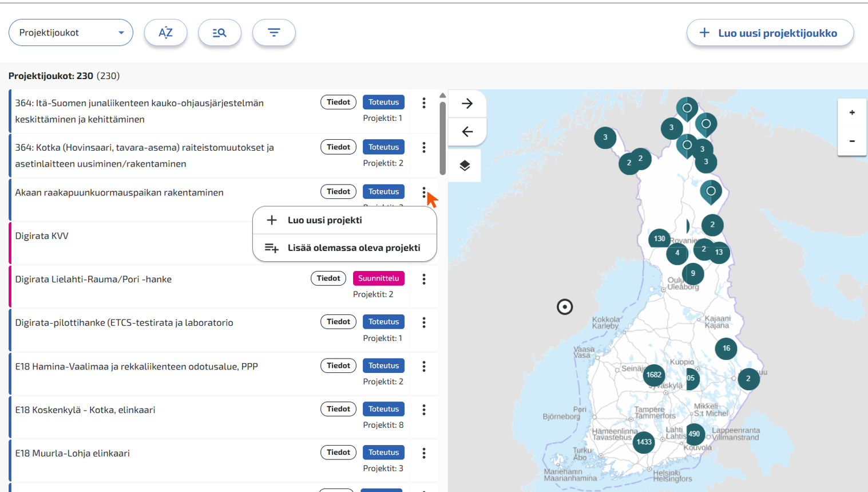The height and width of the screenshot is (492, 868).
Task: Open the list search icon button
Action: (x=220, y=33)
